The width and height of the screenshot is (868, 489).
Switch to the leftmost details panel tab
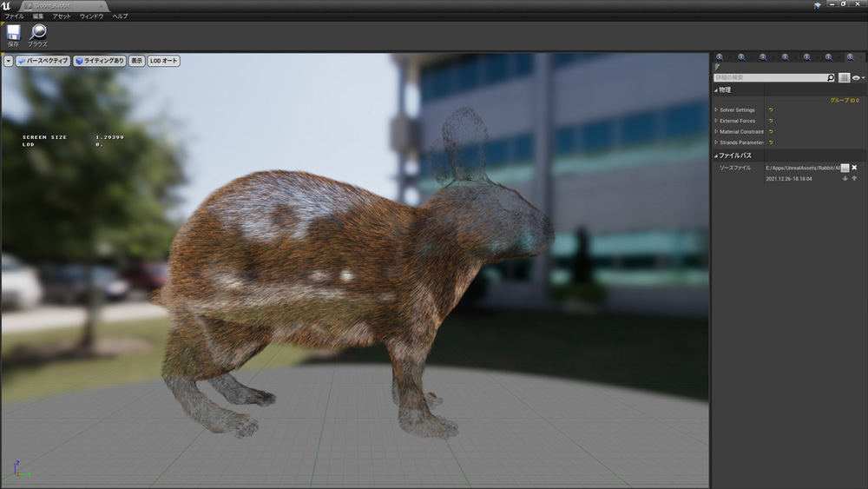pos(720,57)
